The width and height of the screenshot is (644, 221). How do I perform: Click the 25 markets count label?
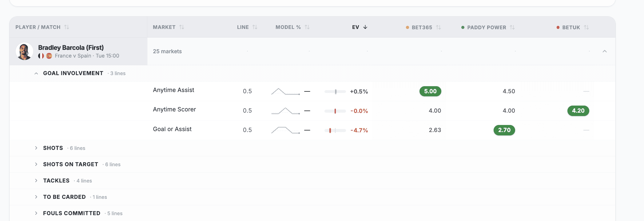(167, 51)
